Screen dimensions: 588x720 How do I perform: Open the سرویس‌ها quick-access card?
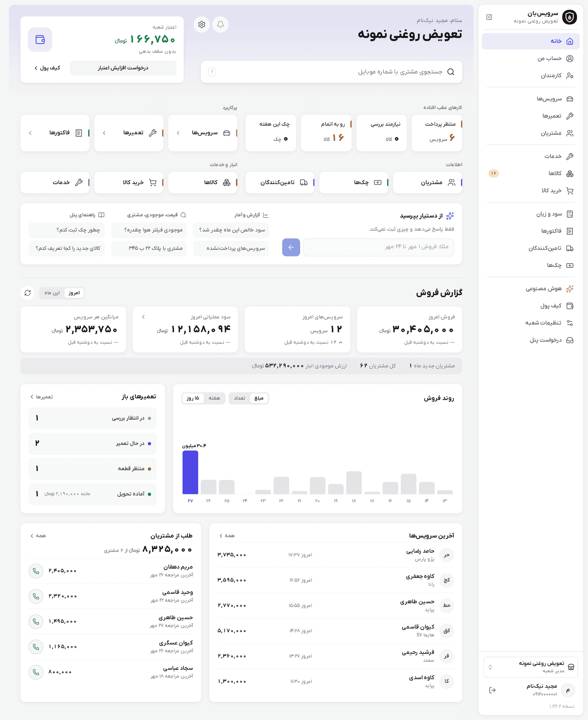[x=202, y=133]
